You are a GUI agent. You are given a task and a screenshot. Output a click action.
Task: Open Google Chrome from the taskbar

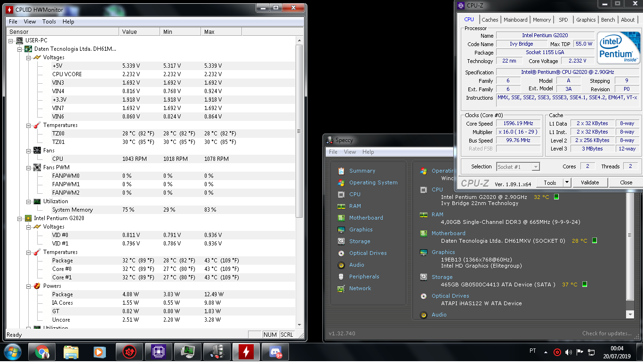(42, 352)
